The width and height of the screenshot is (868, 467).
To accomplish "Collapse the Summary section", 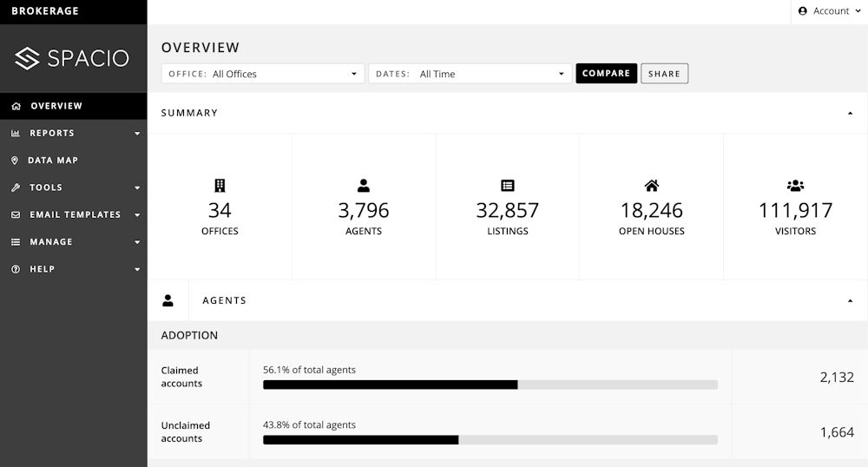I will tap(850, 113).
